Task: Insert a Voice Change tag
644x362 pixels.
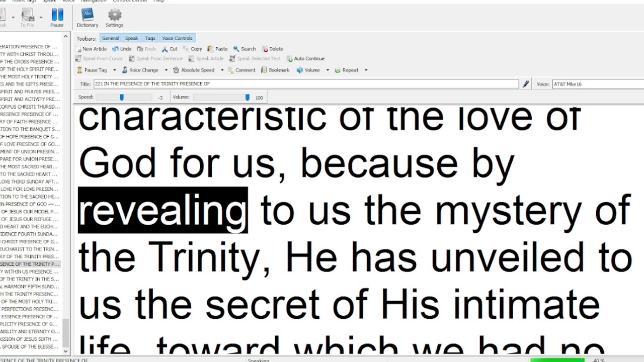Action: 140,70
